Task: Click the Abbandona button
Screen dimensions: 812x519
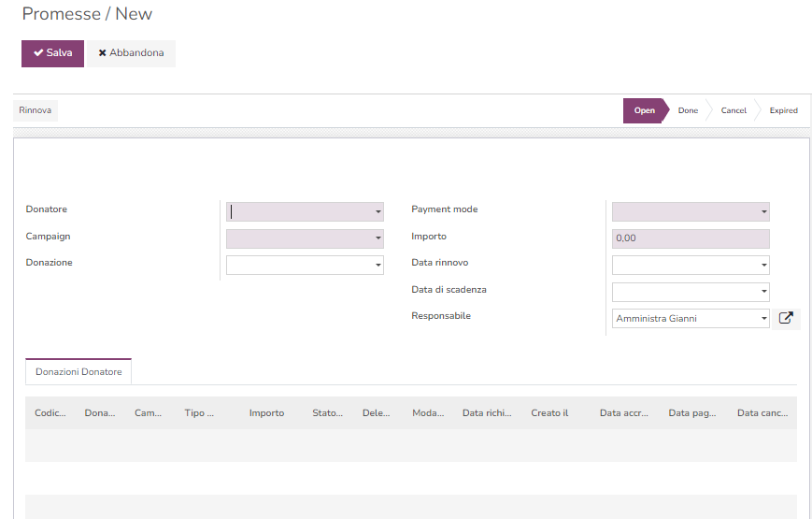Action: 131,53
